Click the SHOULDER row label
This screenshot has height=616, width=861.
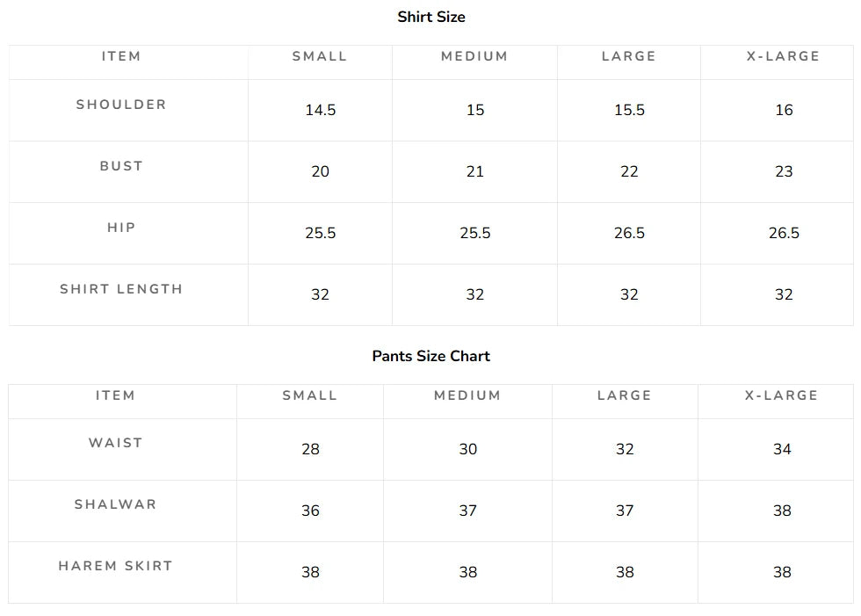click(x=121, y=105)
